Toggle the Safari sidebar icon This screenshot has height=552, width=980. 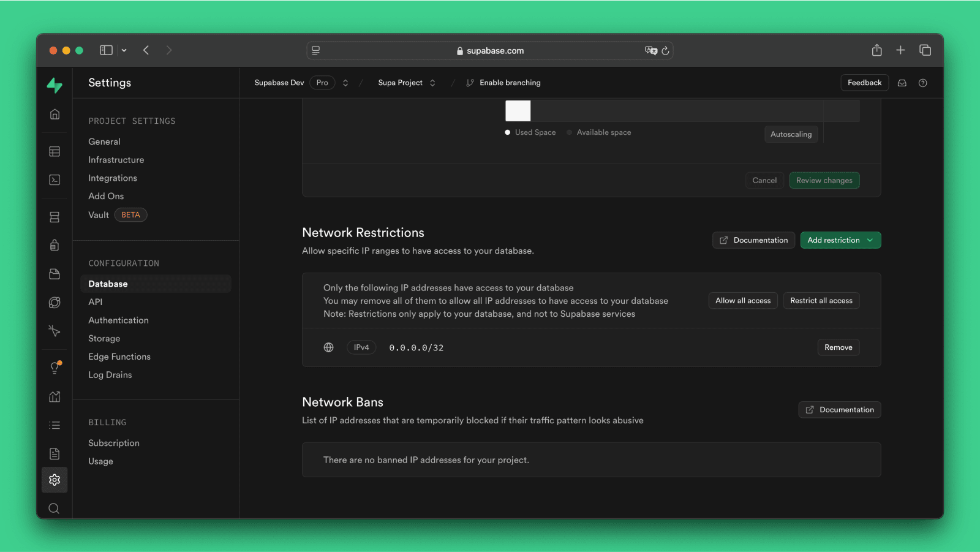pyautogui.click(x=106, y=50)
